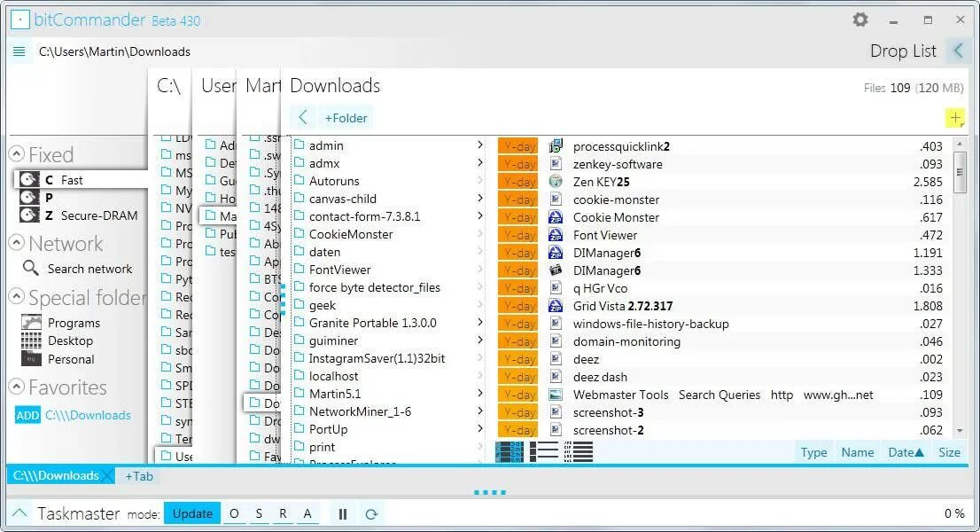This screenshot has height=532, width=980.
Task: Select Taskmaster mode S
Action: click(x=259, y=514)
